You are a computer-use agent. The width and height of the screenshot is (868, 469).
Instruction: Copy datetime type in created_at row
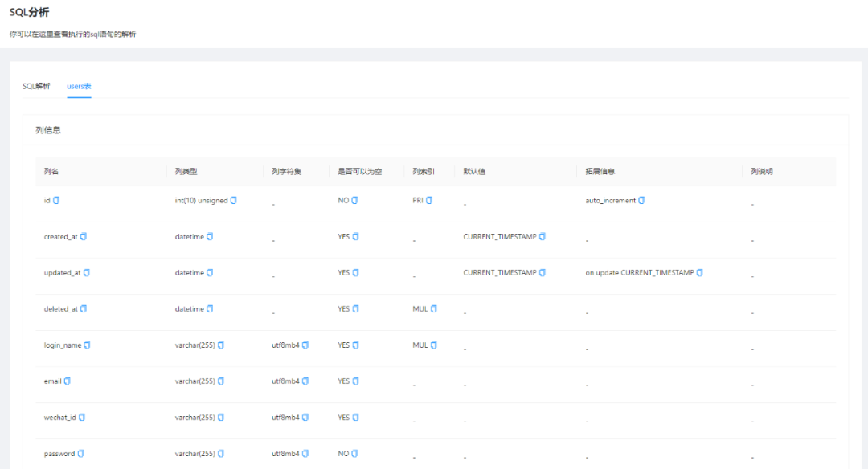210,236
